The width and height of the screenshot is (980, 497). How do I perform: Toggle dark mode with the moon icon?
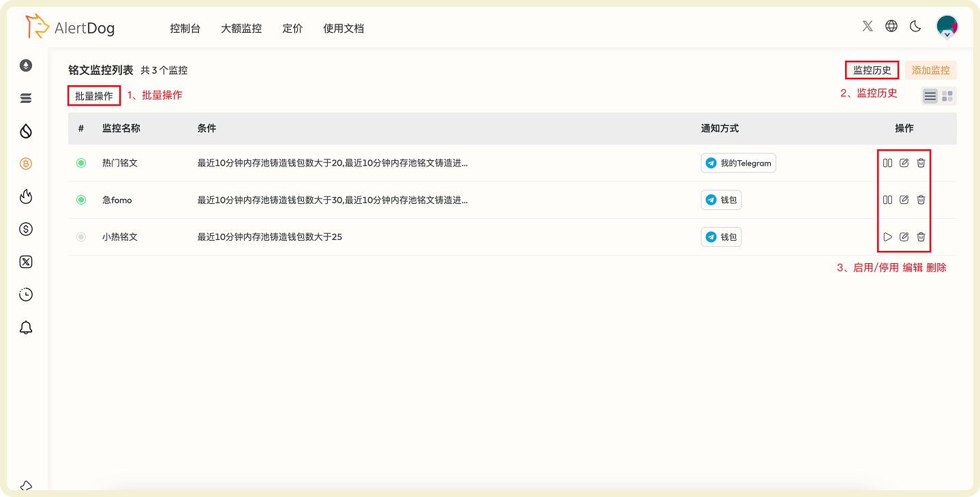[916, 26]
